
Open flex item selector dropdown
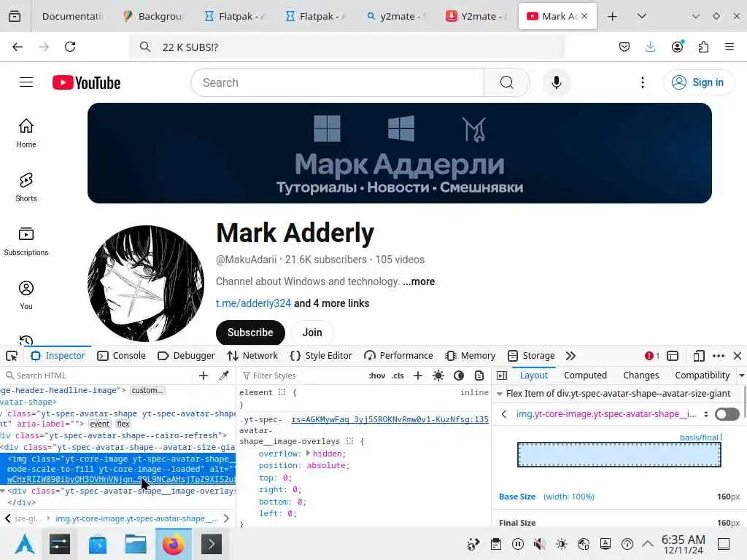click(706, 414)
